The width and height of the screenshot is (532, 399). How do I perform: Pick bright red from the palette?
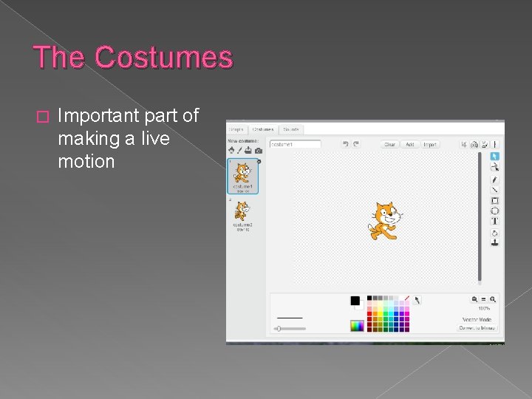[x=369, y=314]
